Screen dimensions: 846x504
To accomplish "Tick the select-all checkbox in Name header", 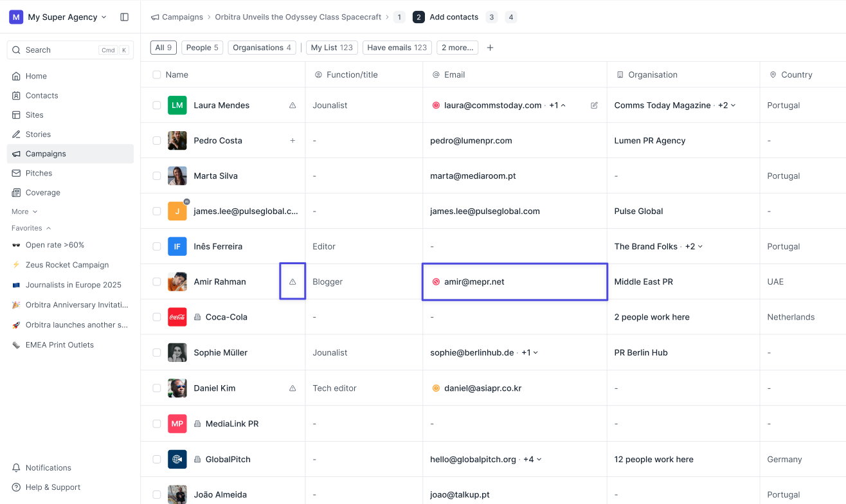I will pyautogui.click(x=157, y=75).
